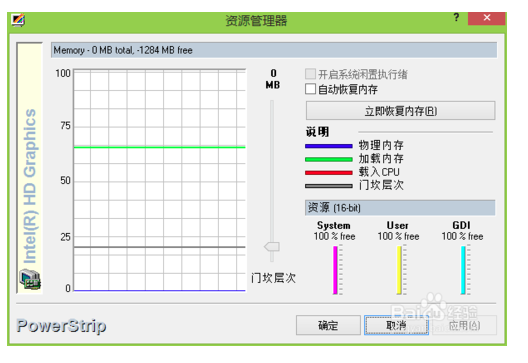Close the 资源管理器 dialog
This screenshot has height=363, width=528.
coord(486,18)
